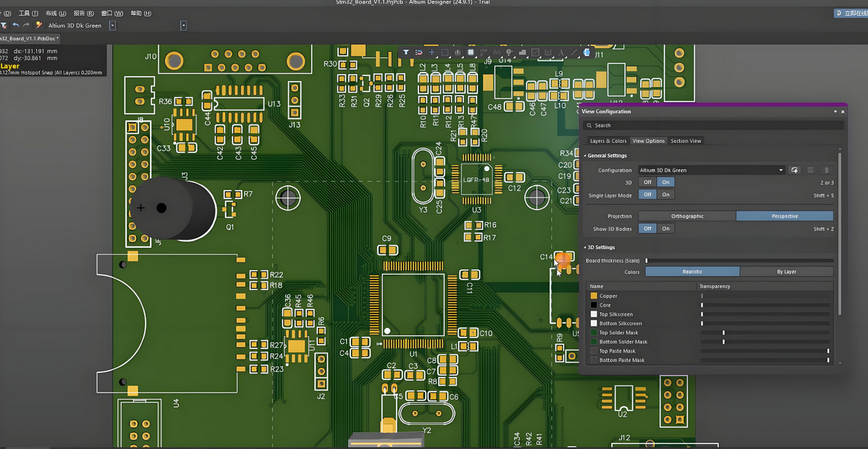Collapse the 3D Settings section
868x449 pixels.
[585, 248]
